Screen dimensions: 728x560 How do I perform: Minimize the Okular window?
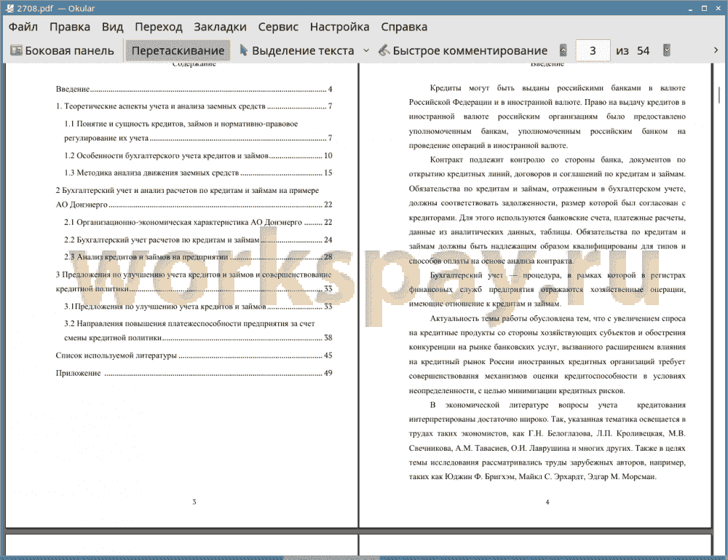coord(691,8)
